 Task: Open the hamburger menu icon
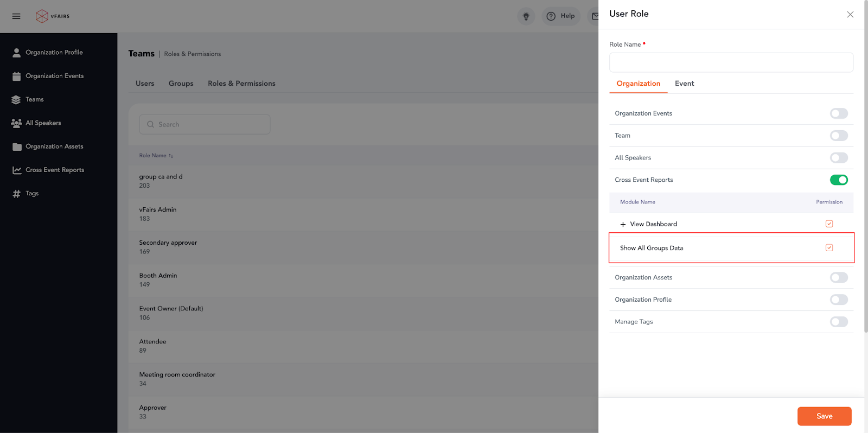pos(16,16)
